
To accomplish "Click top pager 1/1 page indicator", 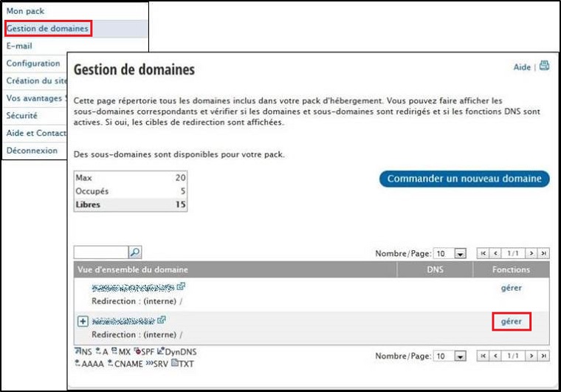I will coord(513,253).
